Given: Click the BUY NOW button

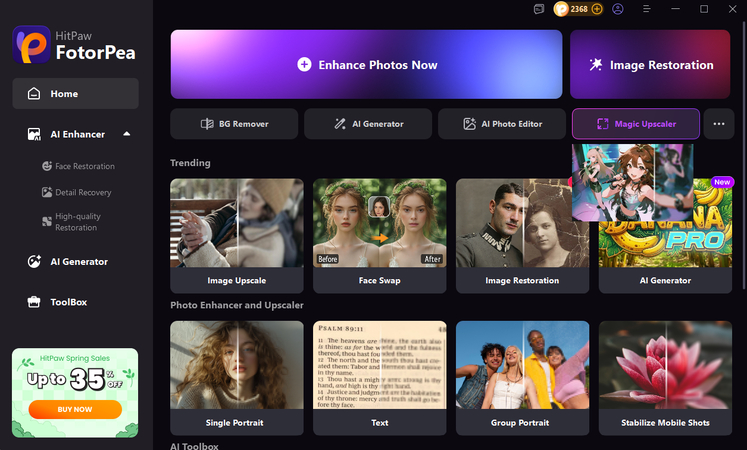Looking at the screenshot, I should tap(75, 409).
